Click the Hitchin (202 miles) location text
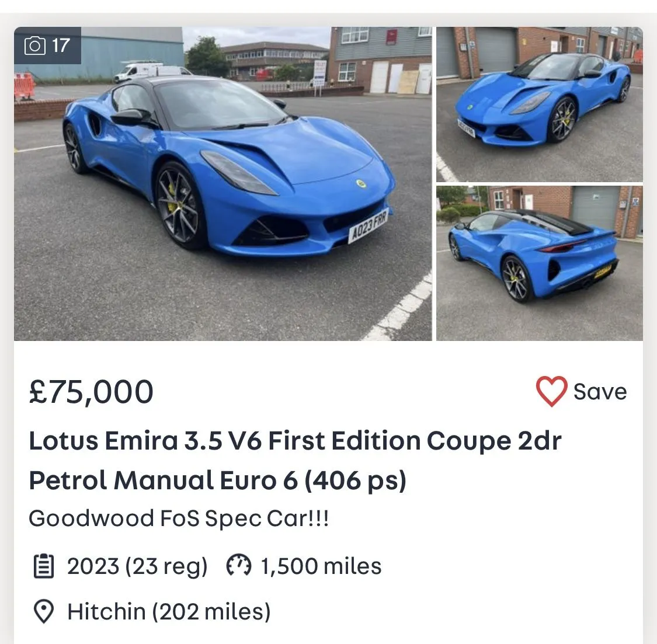The height and width of the screenshot is (644, 657). coord(169,611)
